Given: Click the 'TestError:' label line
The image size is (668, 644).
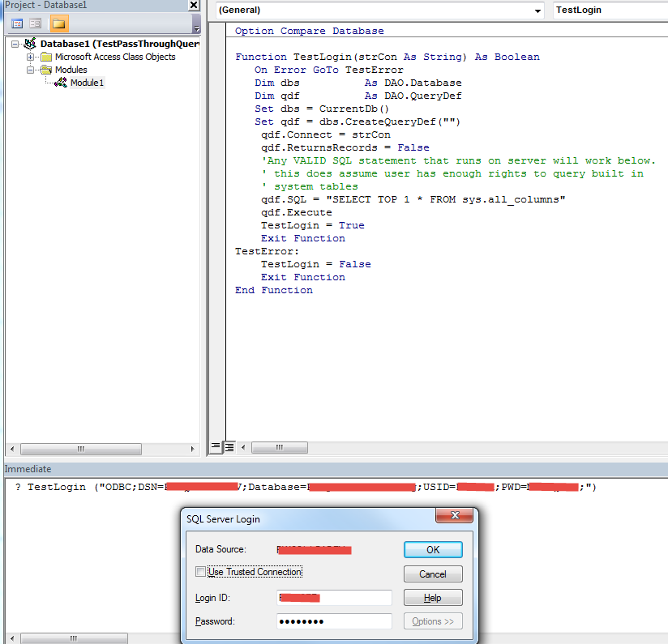Looking at the screenshot, I should tap(267, 251).
